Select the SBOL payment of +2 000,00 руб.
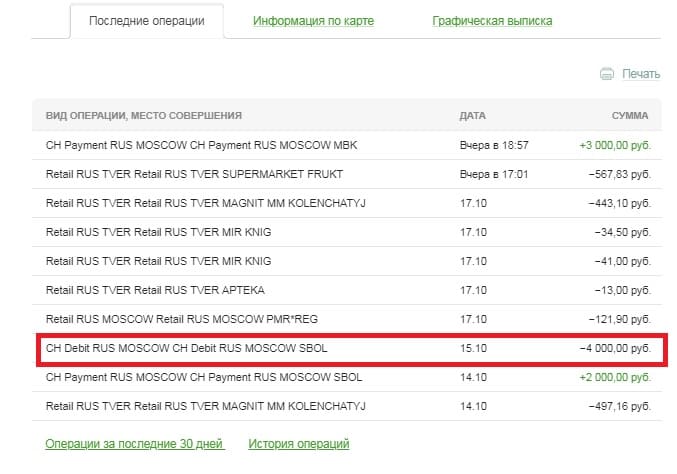The image size is (677, 474). [x=204, y=378]
